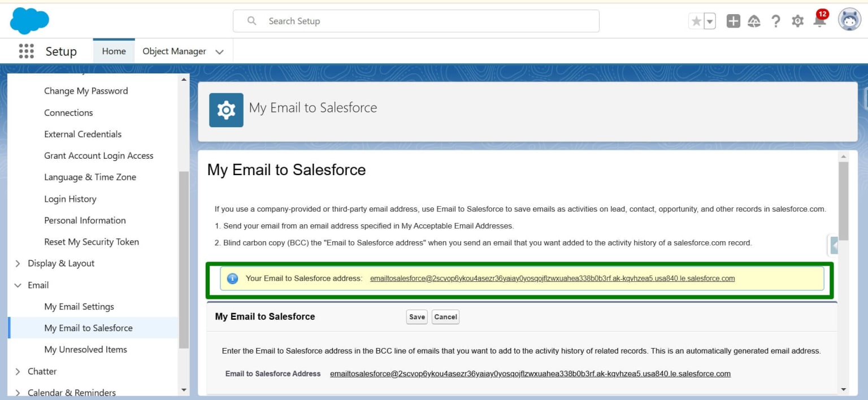The height and width of the screenshot is (400, 868).
Task: Switch to the Home tab
Action: (114, 51)
